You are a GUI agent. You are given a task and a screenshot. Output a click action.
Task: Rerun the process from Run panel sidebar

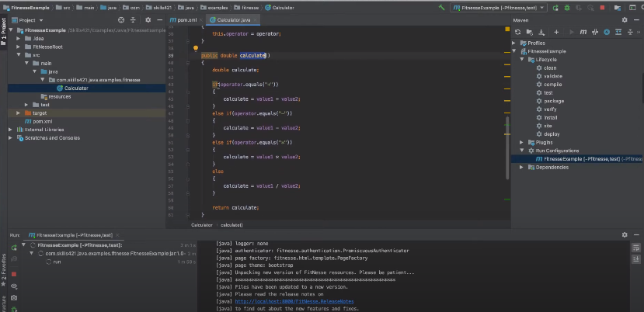(14, 248)
